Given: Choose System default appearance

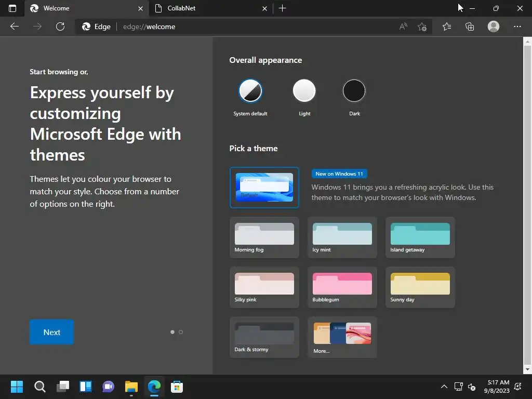Looking at the screenshot, I should [x=250, y=91].
